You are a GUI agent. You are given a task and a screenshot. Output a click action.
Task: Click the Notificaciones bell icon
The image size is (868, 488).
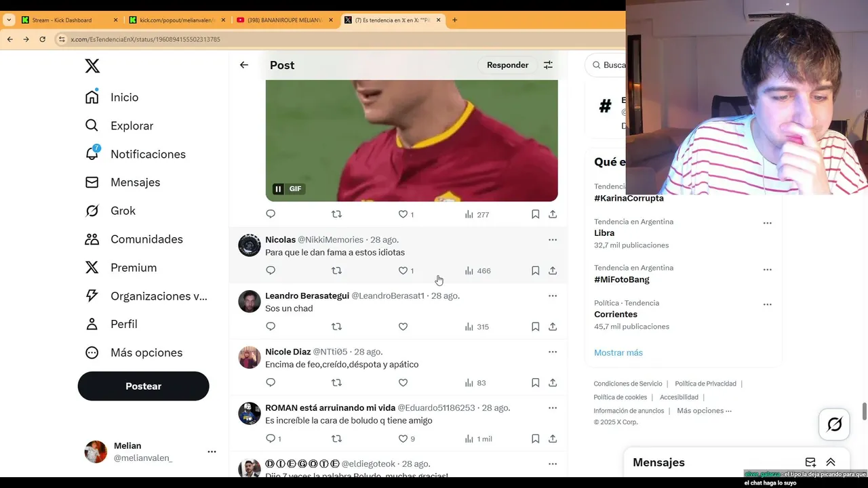click(x=92, y=154)
